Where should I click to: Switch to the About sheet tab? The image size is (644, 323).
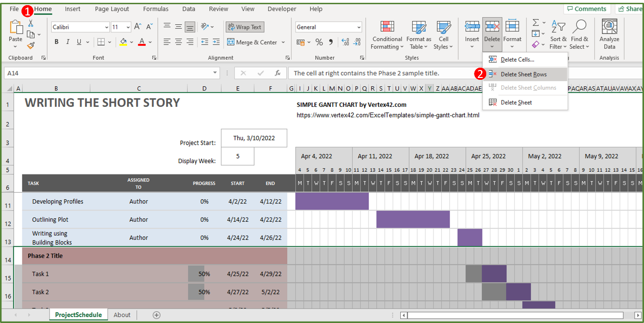pos(121,315)
